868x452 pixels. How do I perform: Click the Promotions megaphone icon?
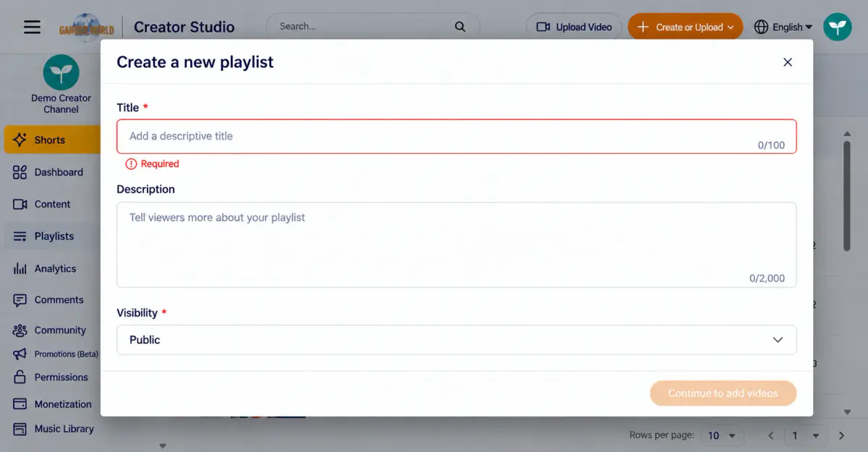[x=20, y=354]
